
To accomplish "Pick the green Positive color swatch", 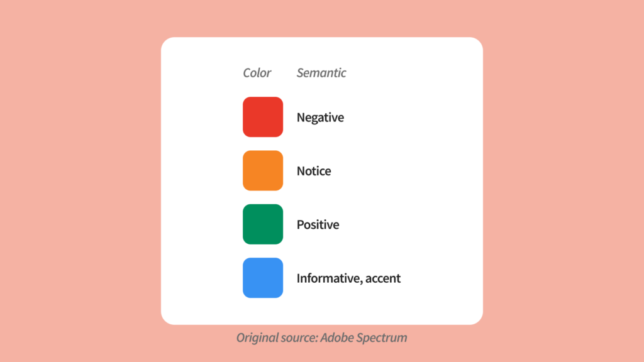I will [263, 224].
